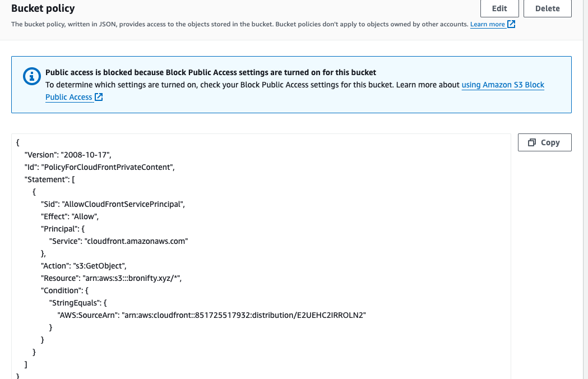
Task: Click the bold Public access is blocked message
Action: pyautogui.click(x=210, y=72)
